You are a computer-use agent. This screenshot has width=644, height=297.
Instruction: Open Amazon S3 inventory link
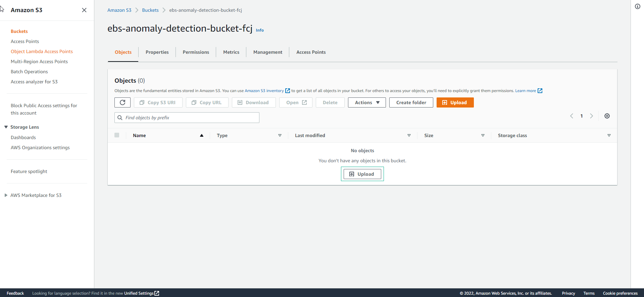pos(264,91)
